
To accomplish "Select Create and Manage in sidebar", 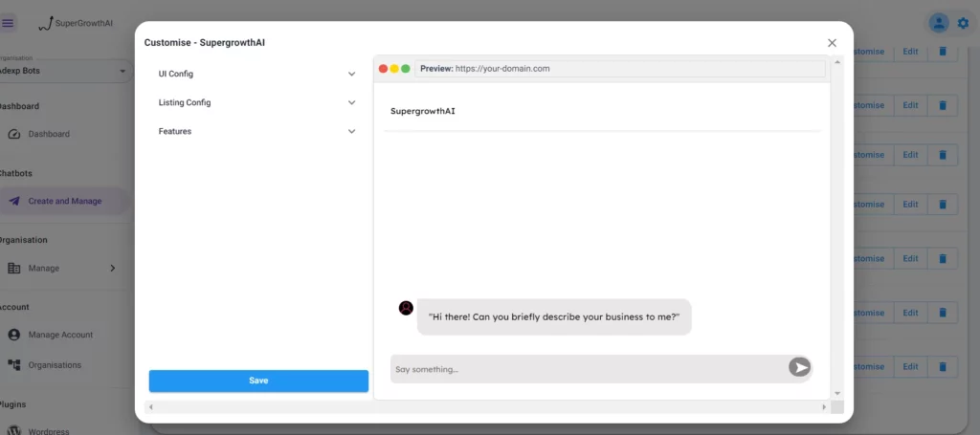I will (64, 202).
